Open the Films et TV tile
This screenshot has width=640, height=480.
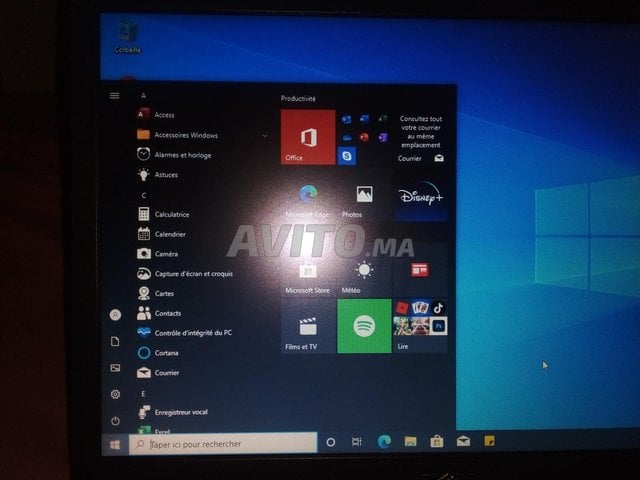point(307,327)
